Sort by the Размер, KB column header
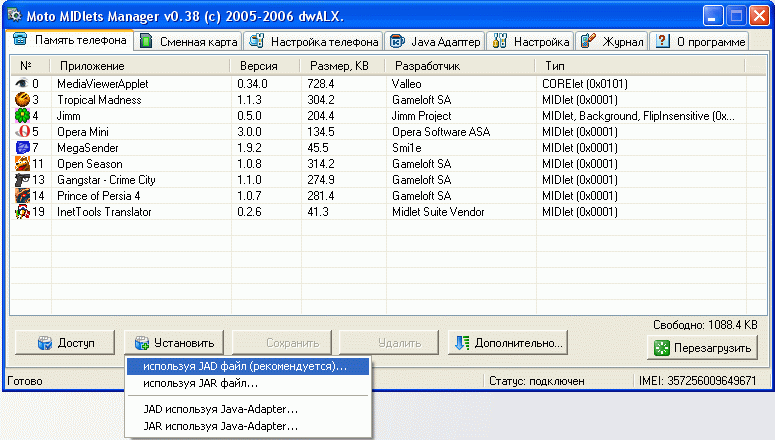775x440 pixels. pyautogui.click(x=343, y=66)
